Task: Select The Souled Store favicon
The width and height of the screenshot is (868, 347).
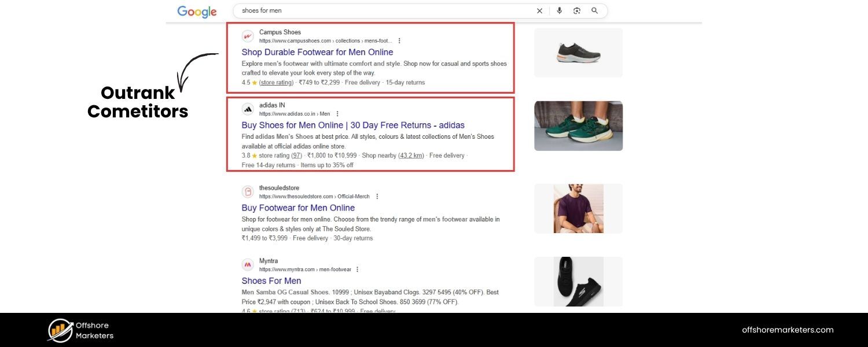Action: click(248, 191)
